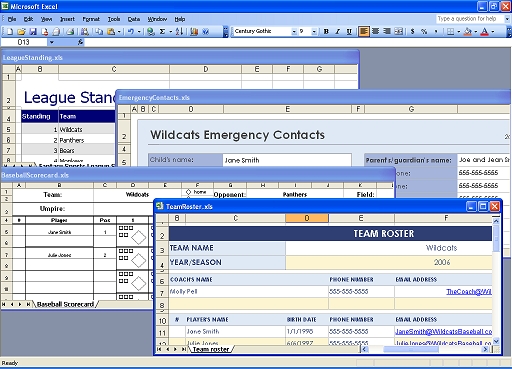Open the font size dropdown
Image resolution: width=512 pixels, height=369 pixels.
[314, 31]
